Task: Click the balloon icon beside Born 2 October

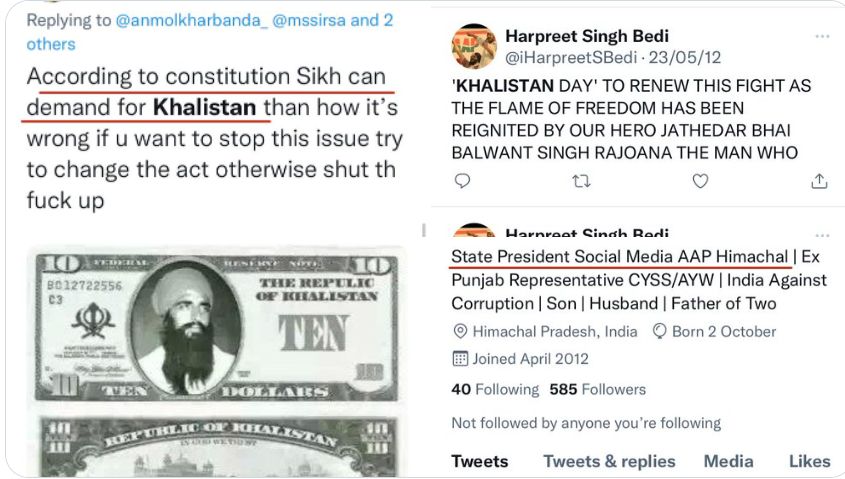Action: 659,331
